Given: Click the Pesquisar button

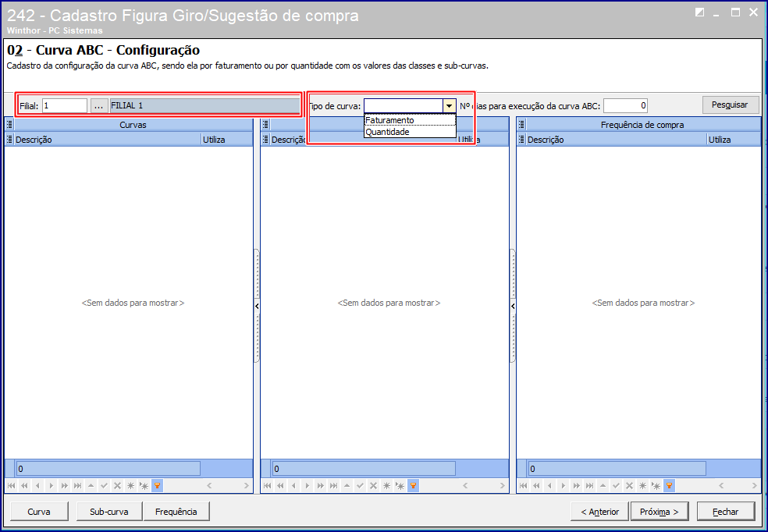Looking at the screenshot, I should pos(731,105).
